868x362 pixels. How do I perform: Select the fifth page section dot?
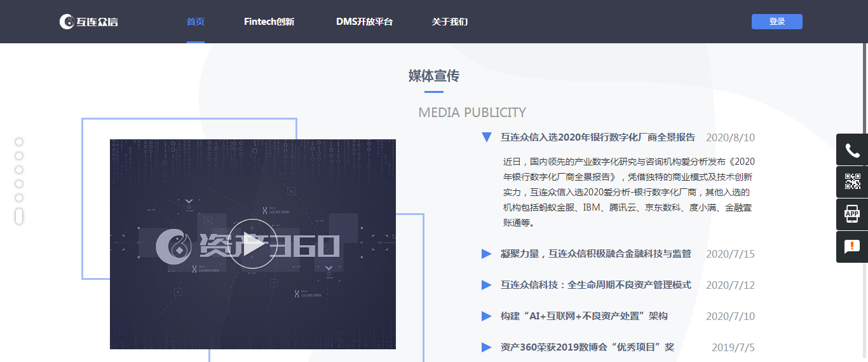point(19,198)
